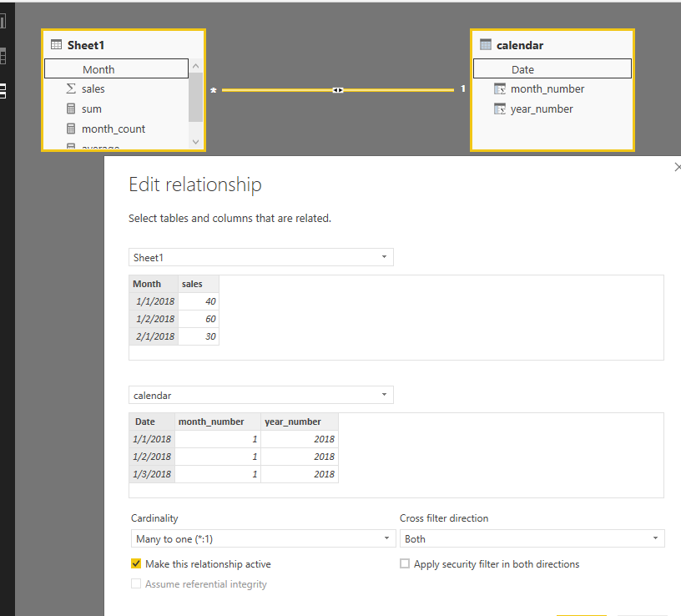
Task: Click the sales value 60 cell
Action: click(199, 319)
